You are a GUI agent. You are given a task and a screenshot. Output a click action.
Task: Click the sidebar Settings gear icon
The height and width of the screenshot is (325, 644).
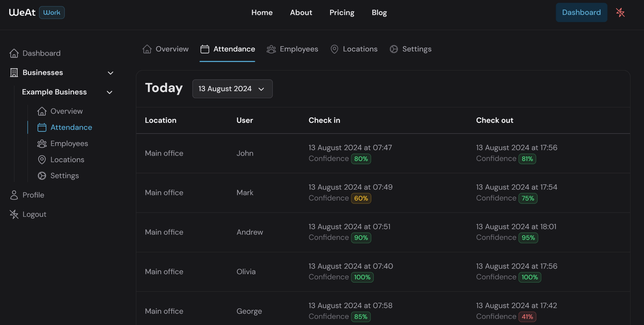[x=42, y=176]
